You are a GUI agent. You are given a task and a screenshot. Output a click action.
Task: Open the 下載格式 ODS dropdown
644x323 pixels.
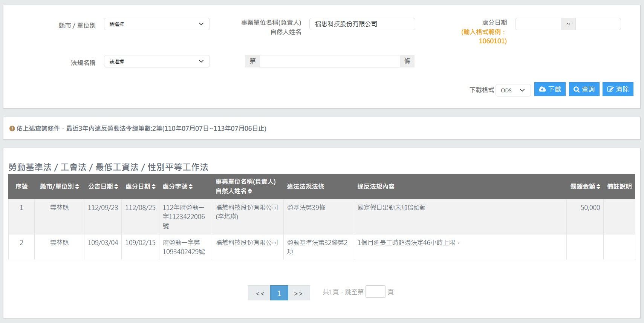(513, 90)
